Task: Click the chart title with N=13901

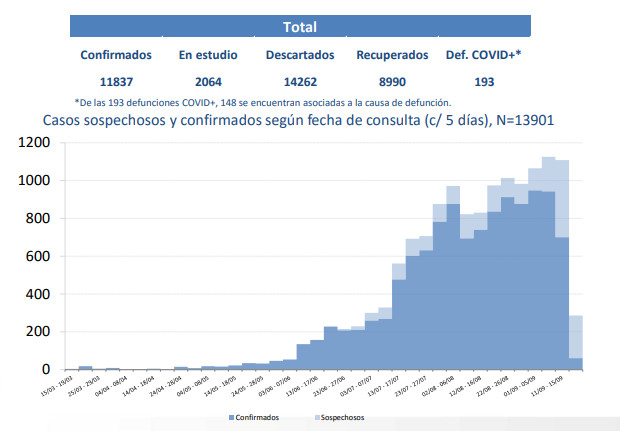Action: (298, 120)
